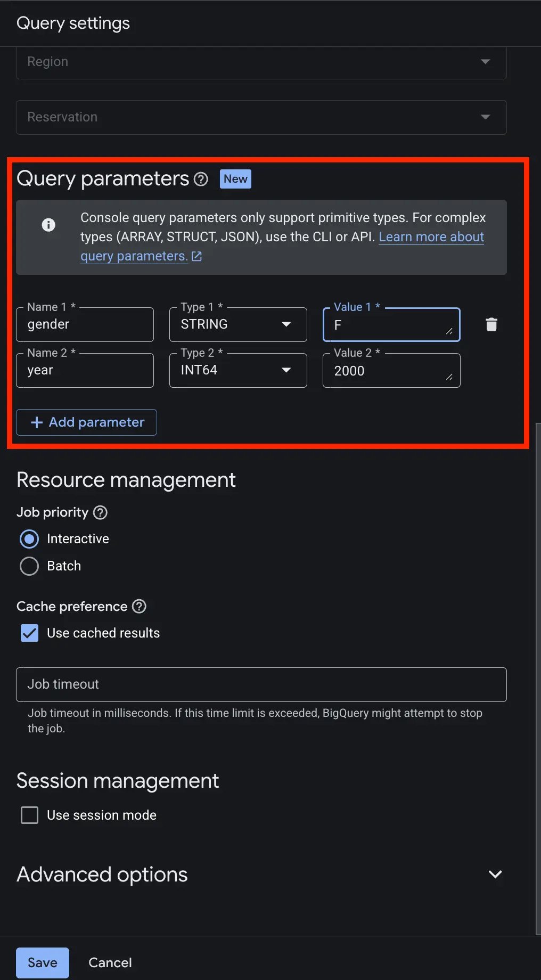541x980 pixels.
Task: Open the Type 2 INT64 dropdown
Action: [238, 370]
